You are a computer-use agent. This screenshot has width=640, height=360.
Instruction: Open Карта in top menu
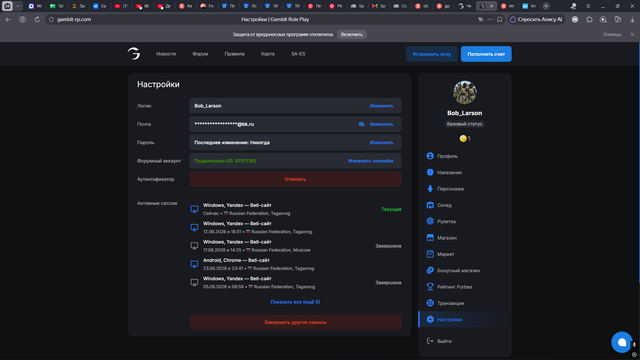(268, 54)
